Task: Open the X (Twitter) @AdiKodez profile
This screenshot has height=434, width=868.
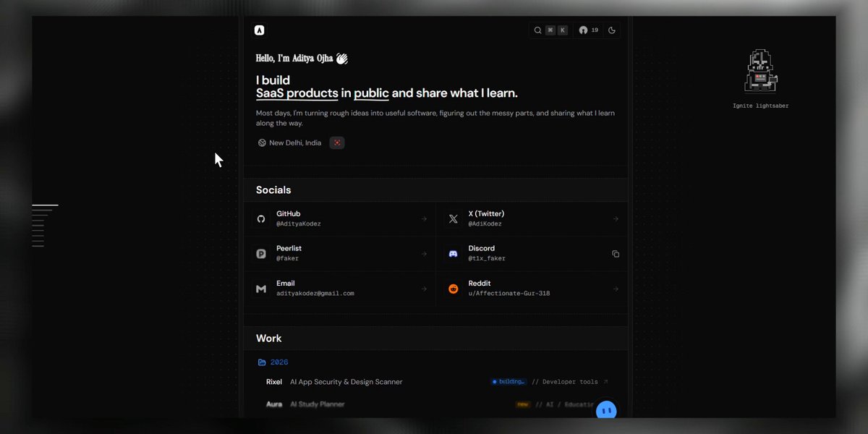Action: [532, 218]
